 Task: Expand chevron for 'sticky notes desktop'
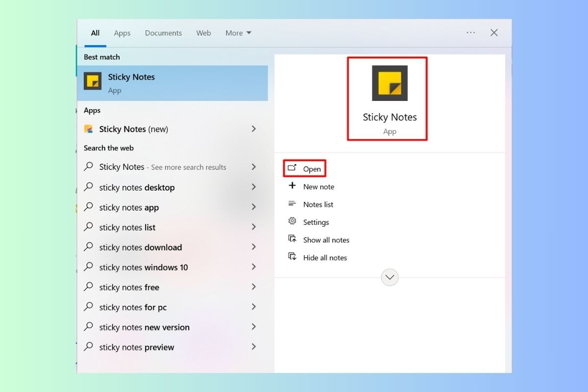pos(254,187)
